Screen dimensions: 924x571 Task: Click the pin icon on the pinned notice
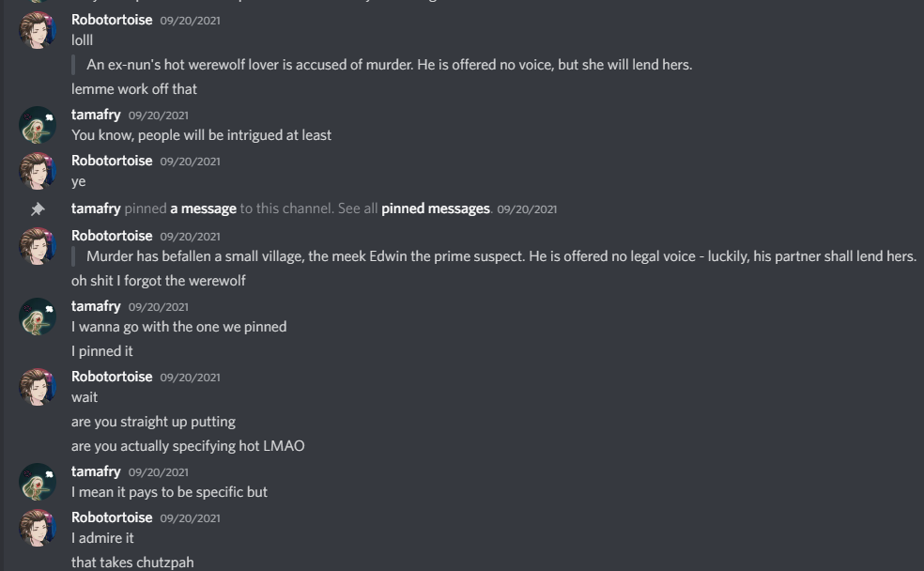pos(38,208)
